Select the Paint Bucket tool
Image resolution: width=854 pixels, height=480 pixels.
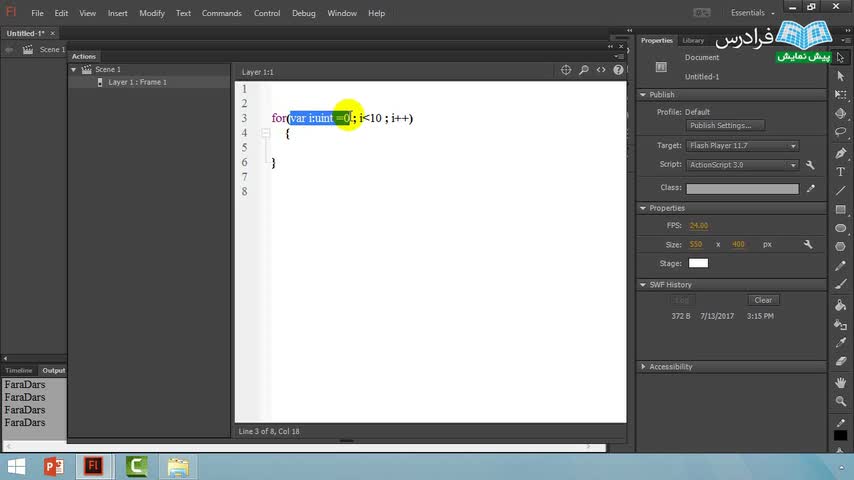[x=840, y=305]
